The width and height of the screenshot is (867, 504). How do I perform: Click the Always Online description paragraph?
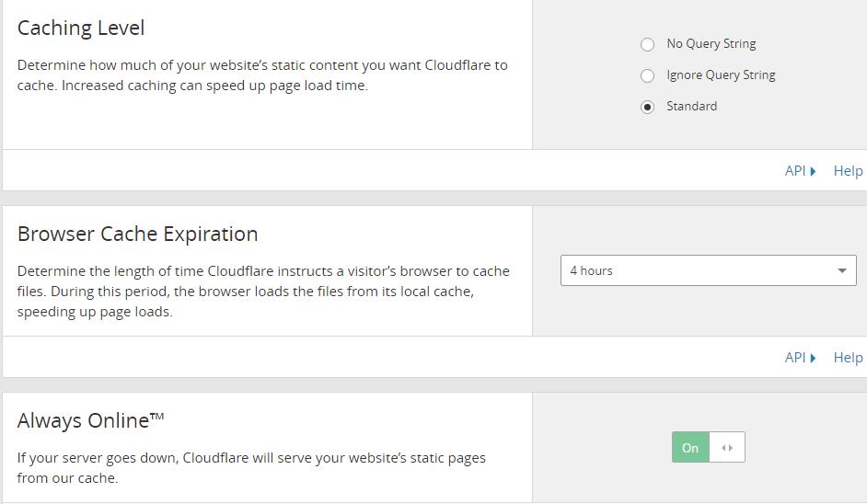[x=251, y=467]
